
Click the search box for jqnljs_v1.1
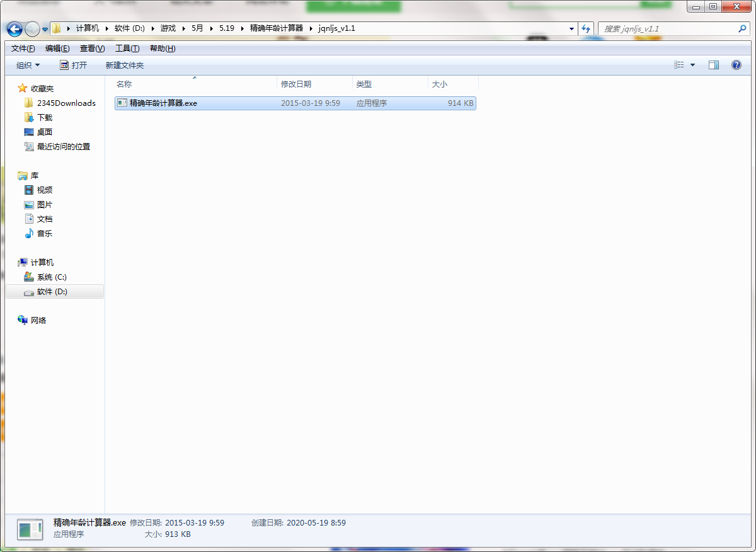point(668,29)
